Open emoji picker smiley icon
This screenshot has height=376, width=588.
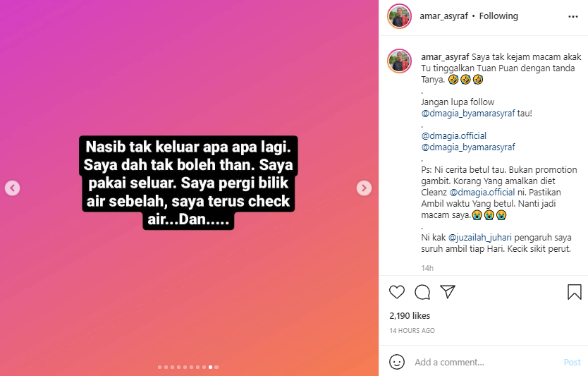pos(397,362)
